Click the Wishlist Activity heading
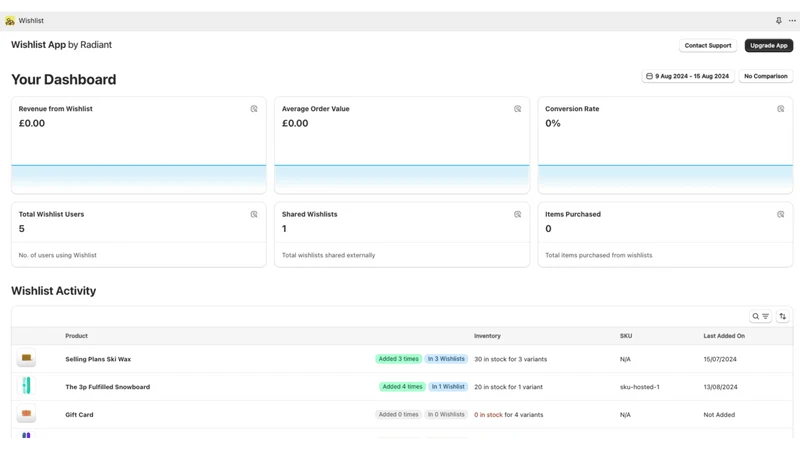This screenshot has height=450, width=800. [54, 291]
